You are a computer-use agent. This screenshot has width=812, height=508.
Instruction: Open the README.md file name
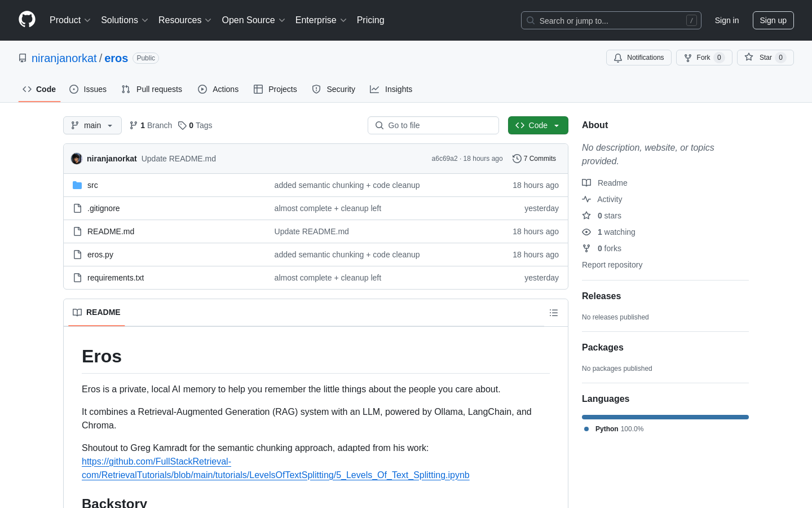(111, 231)
